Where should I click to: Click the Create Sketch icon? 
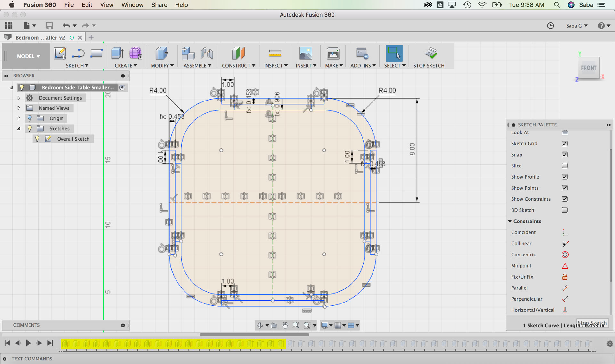pyautogui.click(x=60, y=53)
